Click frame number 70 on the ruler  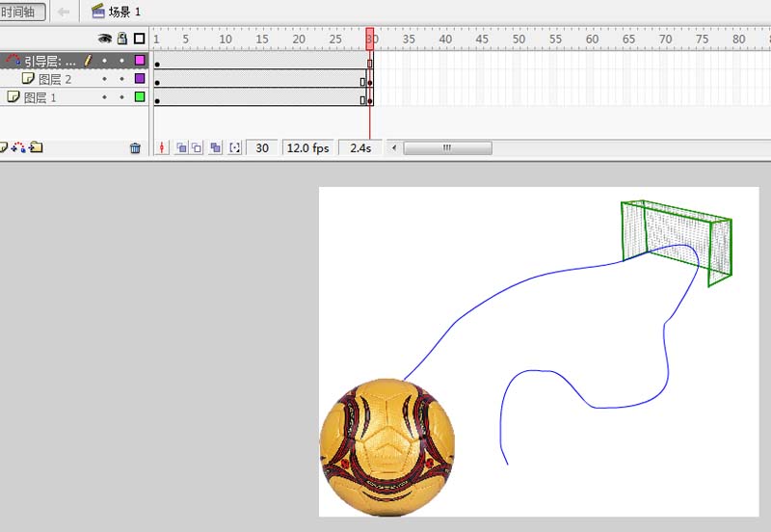[665, 39]
